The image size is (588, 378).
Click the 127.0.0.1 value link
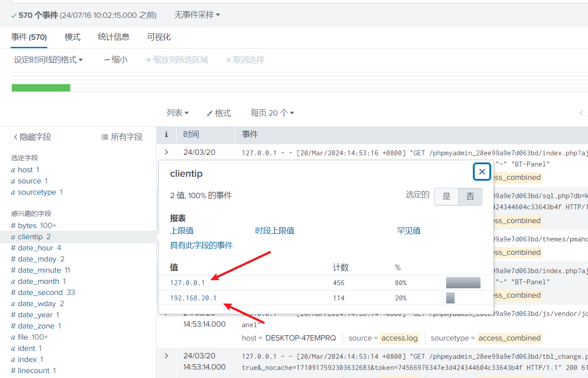click(x=187, y=282)
